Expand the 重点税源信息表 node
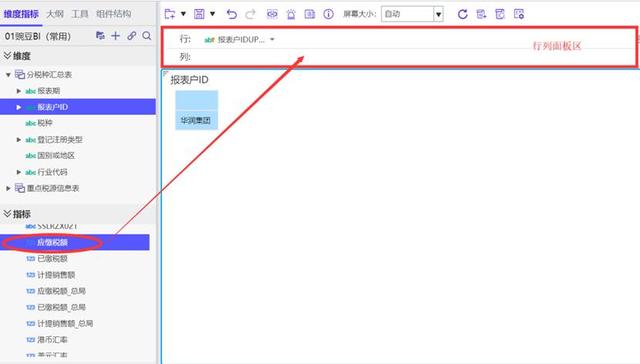Image resolution: width=640 pixels, height=364 pixels. click(x=8, y=188)
